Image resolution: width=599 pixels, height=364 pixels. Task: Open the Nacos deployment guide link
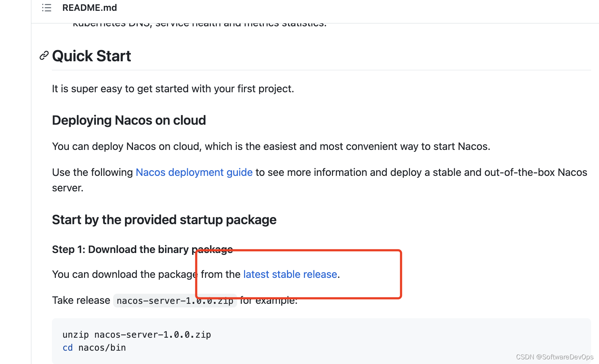tap(194, 172)
